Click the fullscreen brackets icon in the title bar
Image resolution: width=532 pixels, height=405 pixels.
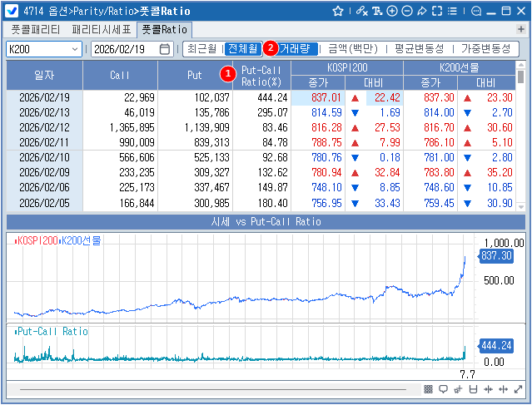point(437,11)
